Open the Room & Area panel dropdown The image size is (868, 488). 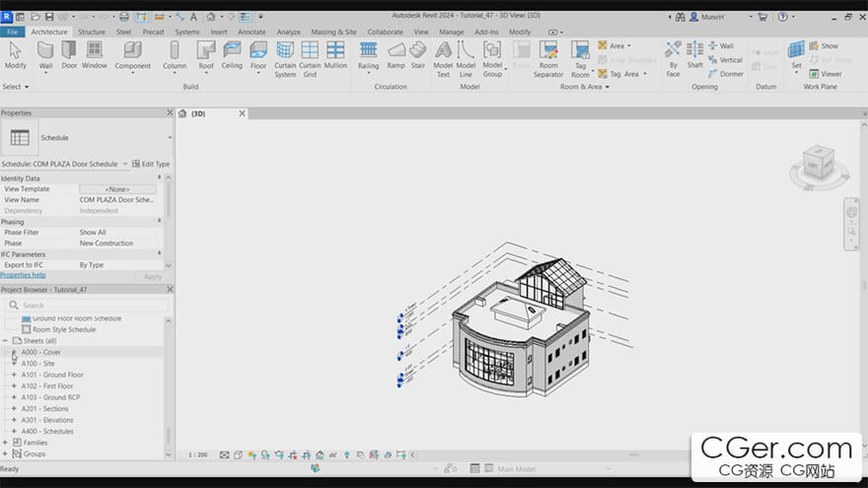[x=585, y=87]
